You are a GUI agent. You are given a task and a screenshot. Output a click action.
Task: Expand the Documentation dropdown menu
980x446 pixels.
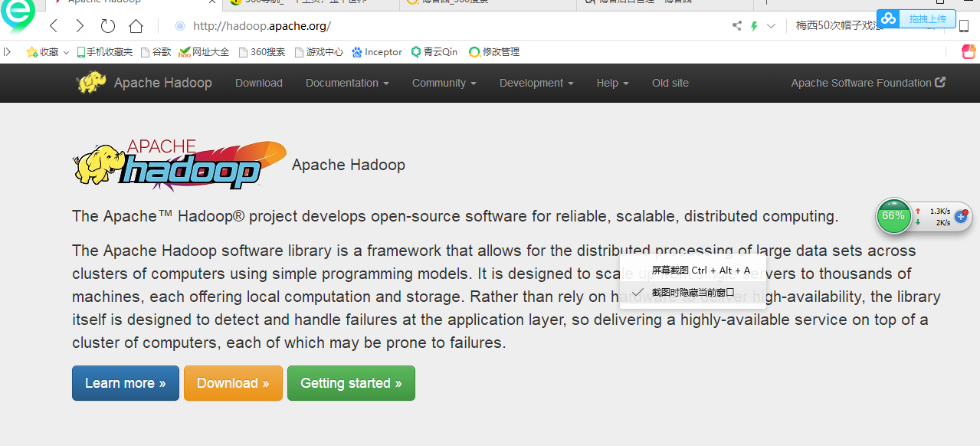click(x=347, y=83)
